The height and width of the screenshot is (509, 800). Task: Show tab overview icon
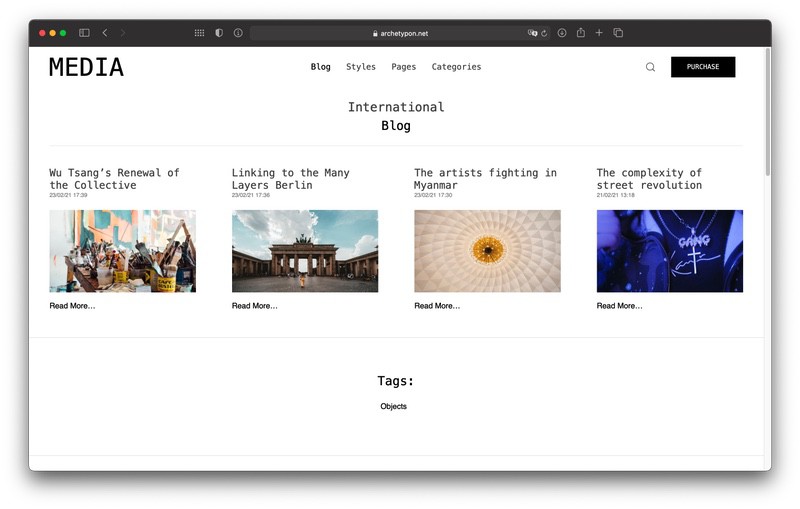pyautogui.click(x=618, y=33)
